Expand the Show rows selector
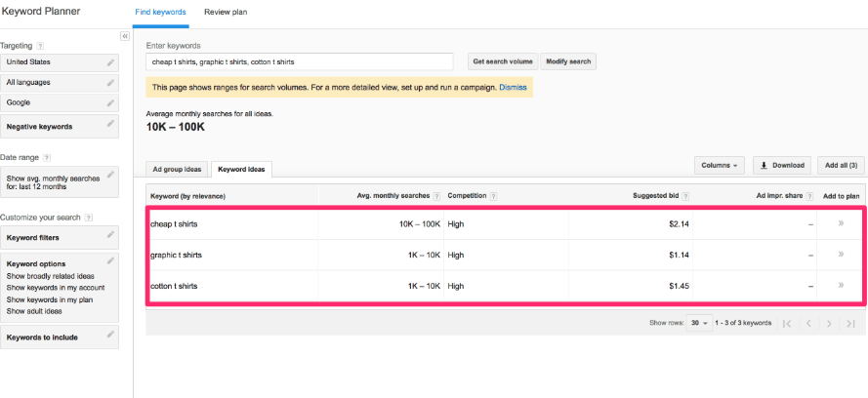Image resolution: width=868 pixels, height=398 pixels. pyautogui.click(x=700, y=323)
